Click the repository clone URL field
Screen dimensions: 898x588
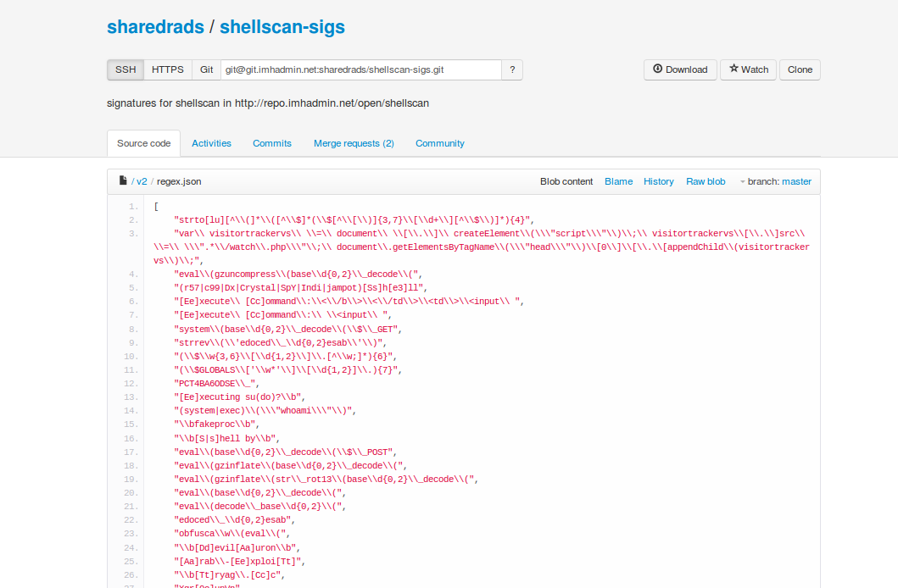coord(360,69)
